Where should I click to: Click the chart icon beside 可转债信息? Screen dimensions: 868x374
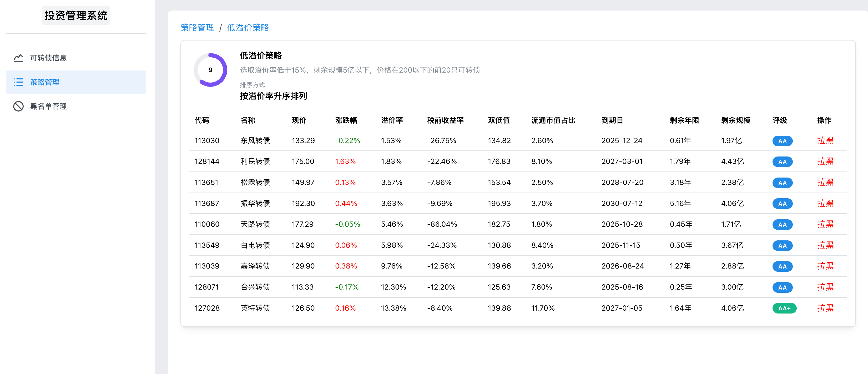tap(18, 58)
